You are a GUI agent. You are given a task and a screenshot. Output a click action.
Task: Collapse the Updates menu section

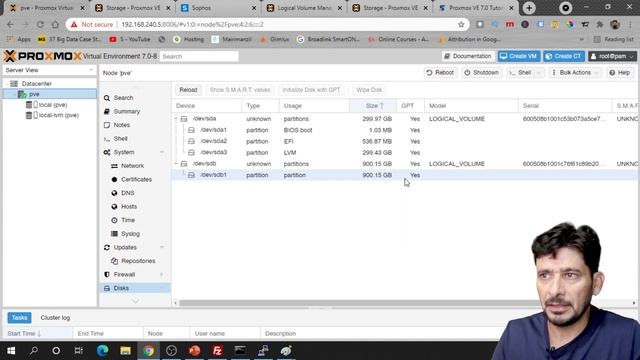click(x=162, y=247)
